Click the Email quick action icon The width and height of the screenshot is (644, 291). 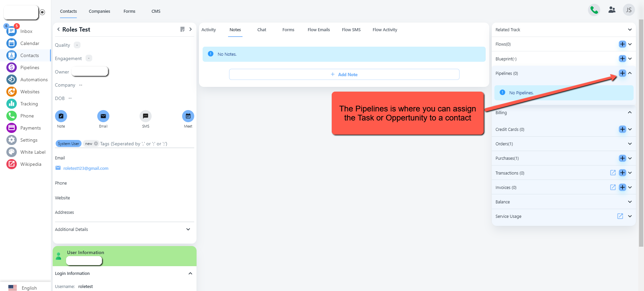click(x=103, y=116)
